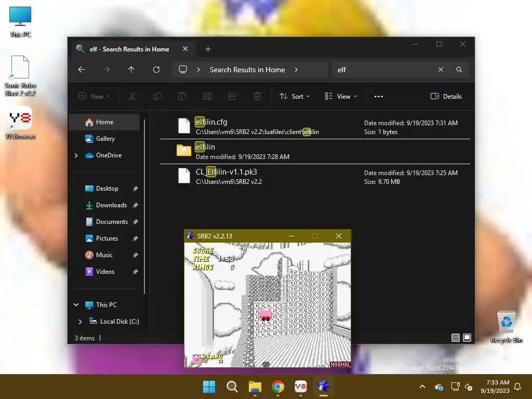Select Home in navigation pane
Screen dimensions: 532x399
pos(104,122)
